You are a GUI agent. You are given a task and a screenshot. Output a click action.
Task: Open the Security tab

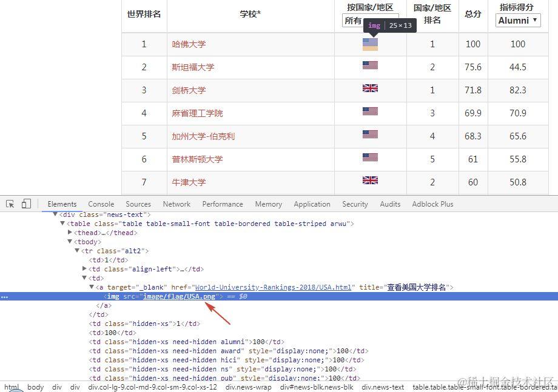coord(355,204)
